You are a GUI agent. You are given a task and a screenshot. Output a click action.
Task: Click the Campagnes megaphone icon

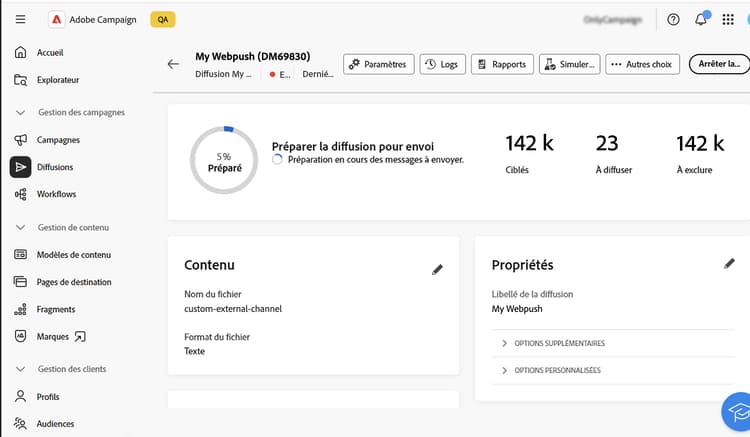(21, 140)
